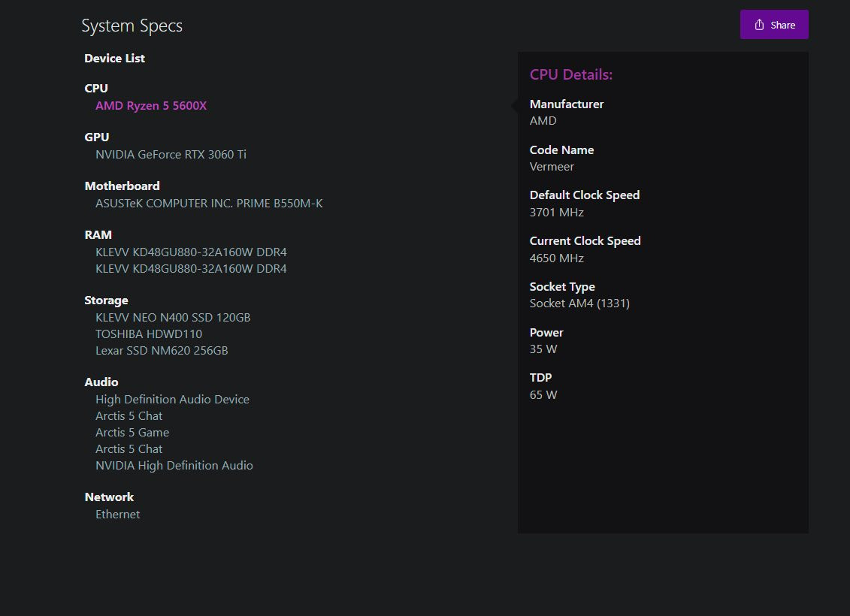Open Lexar SSD NM620 256GB details
850x616 pixels.
click(x=162, y=351)
